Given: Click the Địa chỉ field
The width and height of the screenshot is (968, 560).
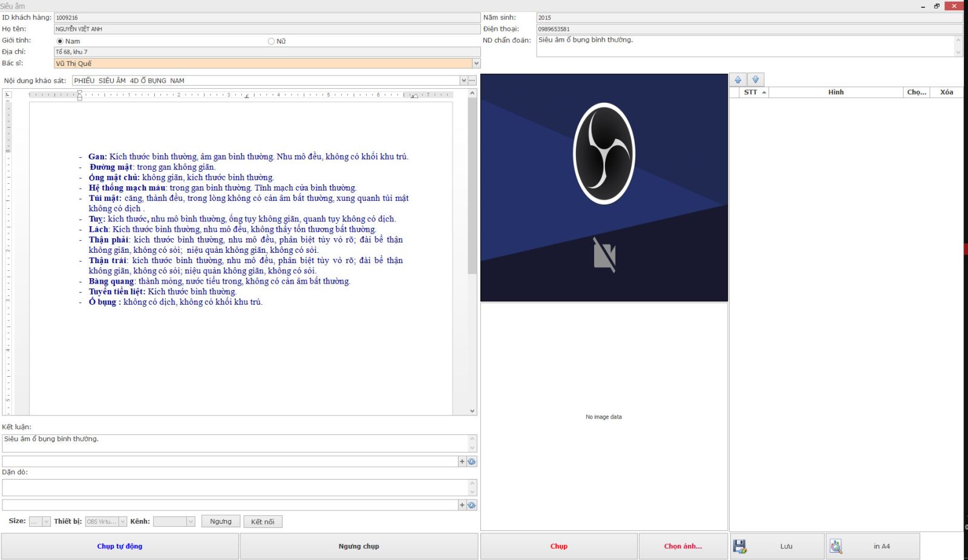Looking at the screenshot, I should point(267,52).
